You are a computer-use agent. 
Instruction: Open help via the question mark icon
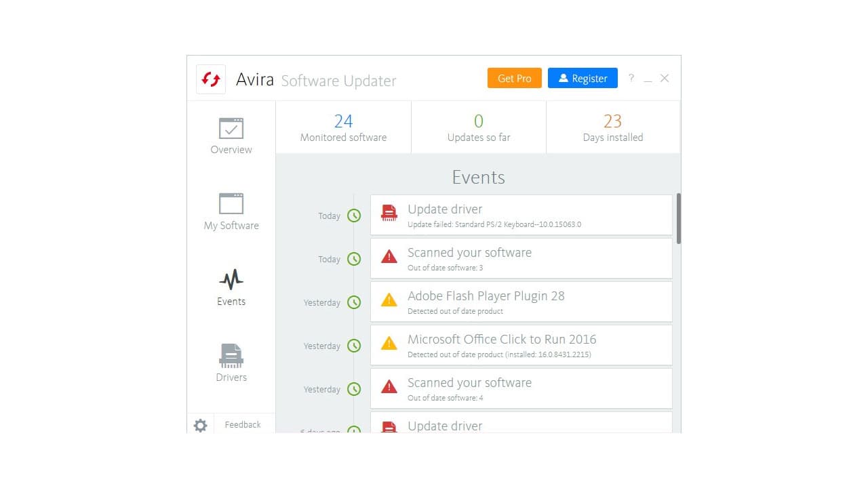pos(631,78)
